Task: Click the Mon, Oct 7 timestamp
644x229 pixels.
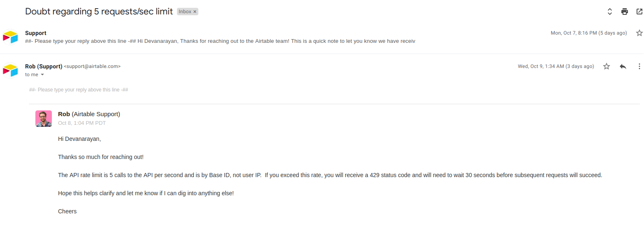Action: pyautogui.click(x=588, y=33)
